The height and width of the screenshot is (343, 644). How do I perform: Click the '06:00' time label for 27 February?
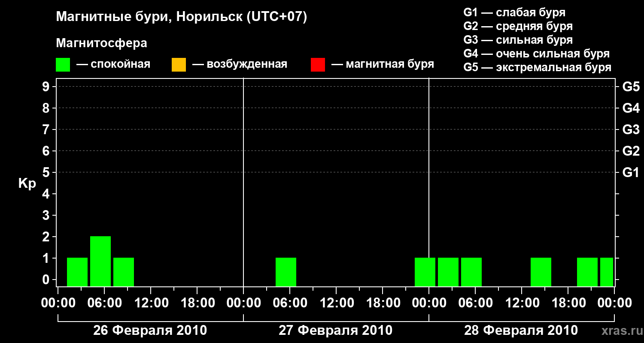[x=290, y=303]
